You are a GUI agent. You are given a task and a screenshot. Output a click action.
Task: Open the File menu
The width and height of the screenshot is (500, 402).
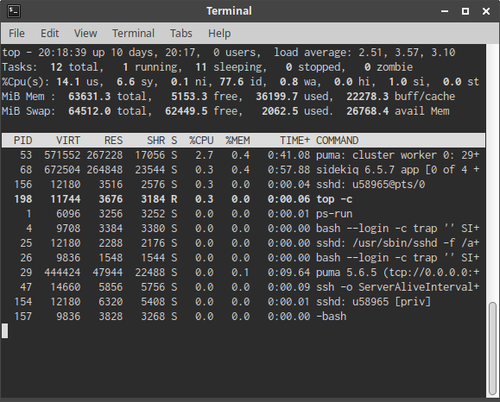17,33
